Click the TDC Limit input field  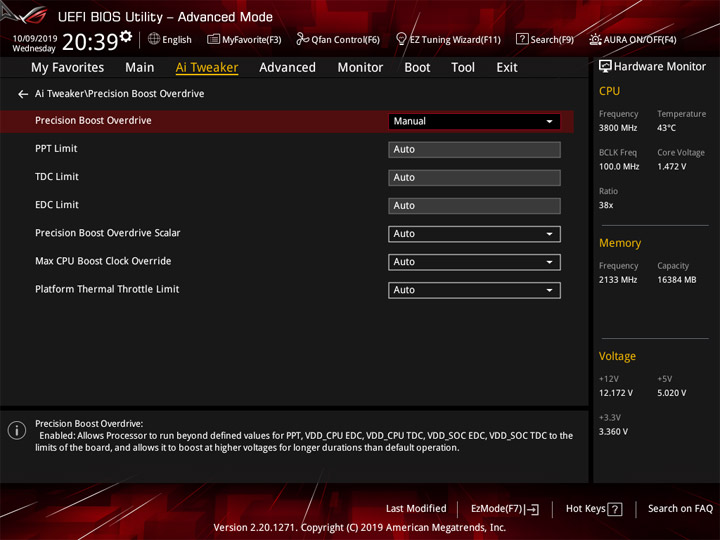(x=474, y=178)
